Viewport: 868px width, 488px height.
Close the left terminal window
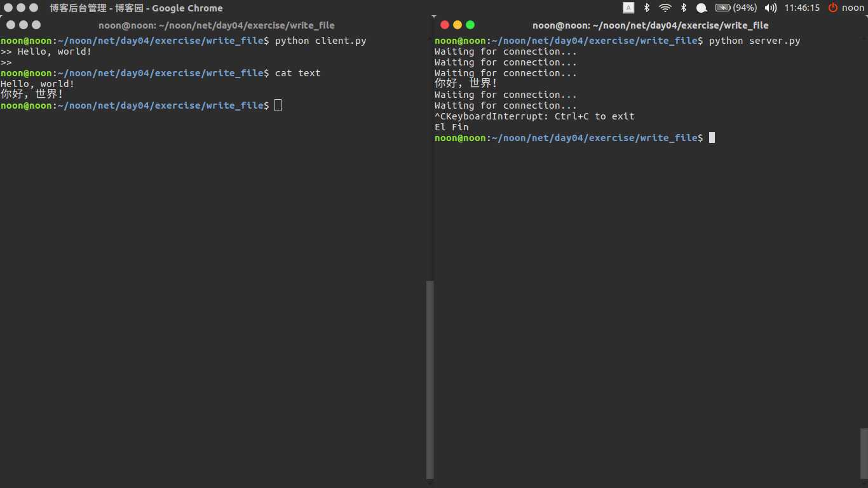pos(11,25)
